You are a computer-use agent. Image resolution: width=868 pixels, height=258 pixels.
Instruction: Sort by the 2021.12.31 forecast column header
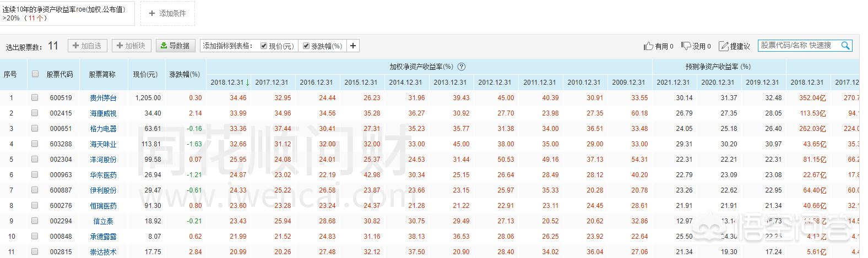pos(673,83)
